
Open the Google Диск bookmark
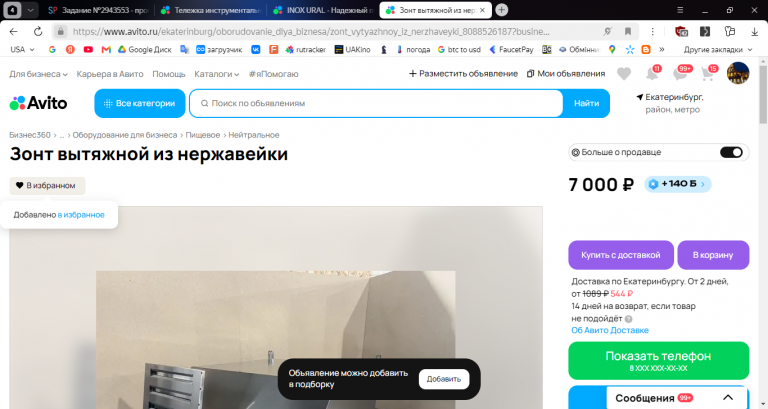coord(144,49)
